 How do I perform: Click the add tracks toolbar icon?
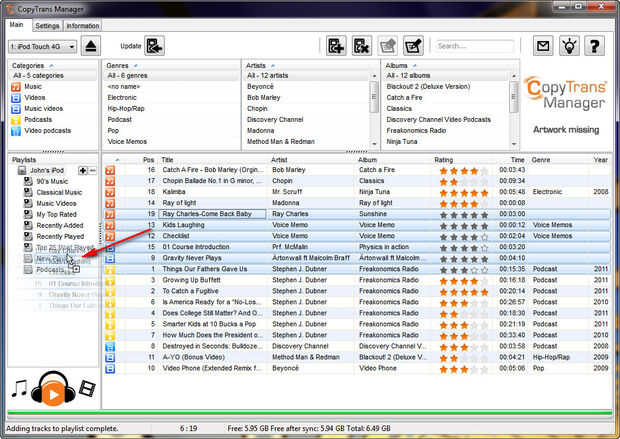click(x=336, y=46)
